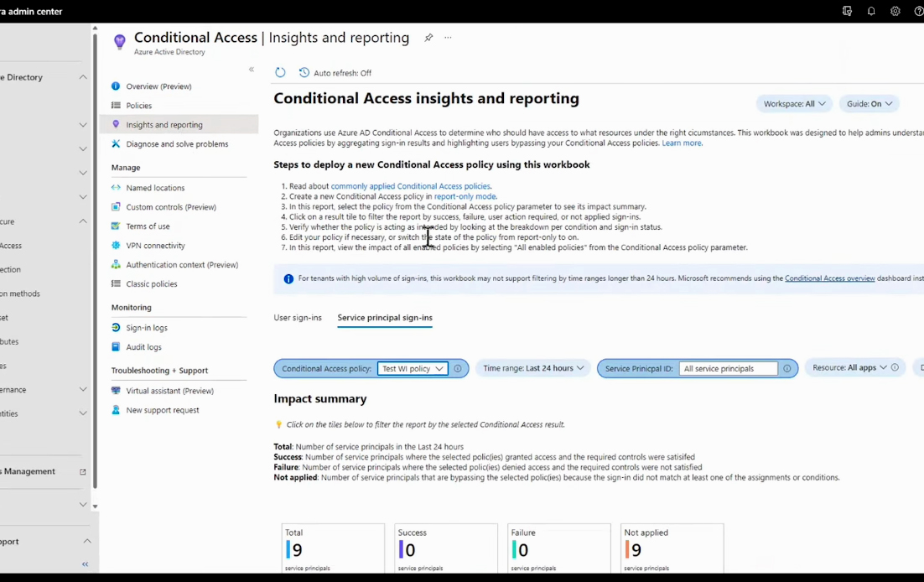Collapse the 'pport' section chevron at bottom

[86, 541]
